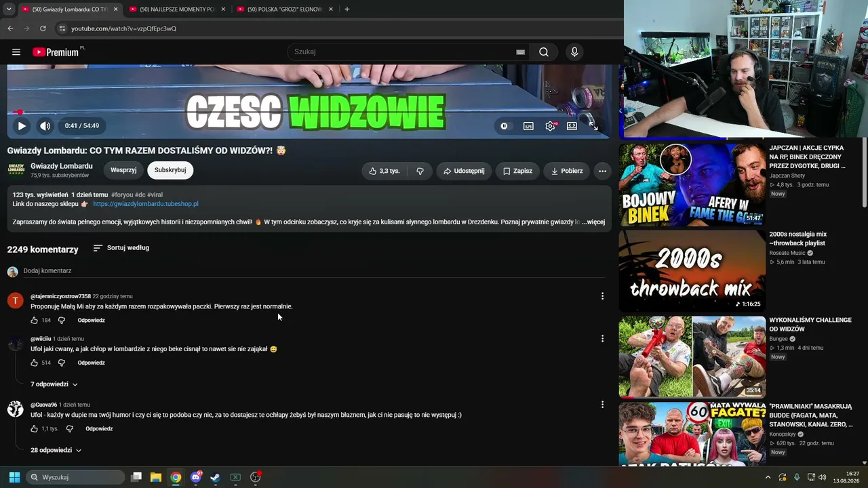Toggle subtitles in the player
868x488 pixels.
[528, 125]
